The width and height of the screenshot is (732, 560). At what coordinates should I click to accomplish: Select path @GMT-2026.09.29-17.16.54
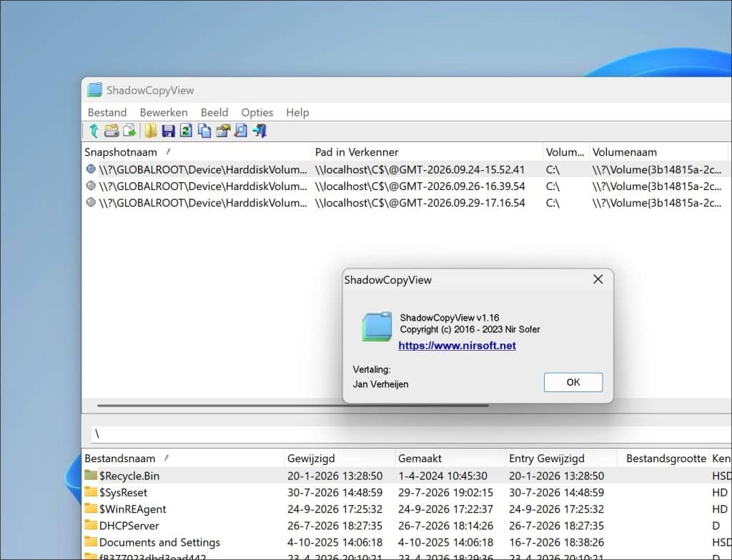[420, 203]
